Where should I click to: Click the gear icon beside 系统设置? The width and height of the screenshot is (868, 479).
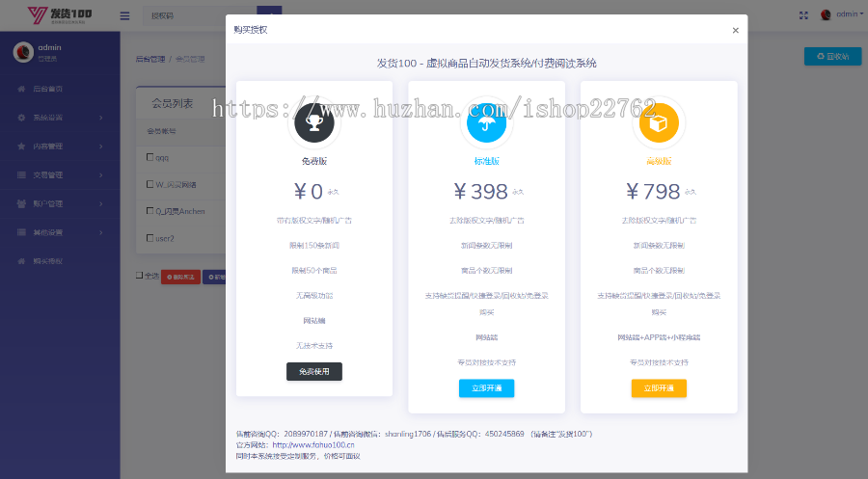(x=21, y=118)
